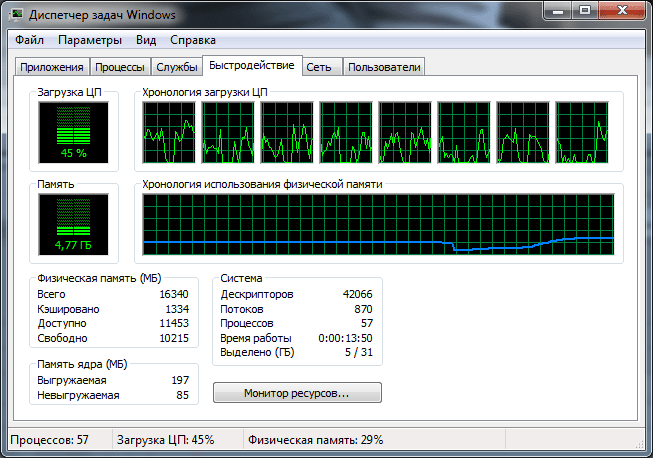Image resolution: width=653 pixels, height=458 pixels.
Task: Click the Дескрипторов value 42066
Action: (357, 294)
